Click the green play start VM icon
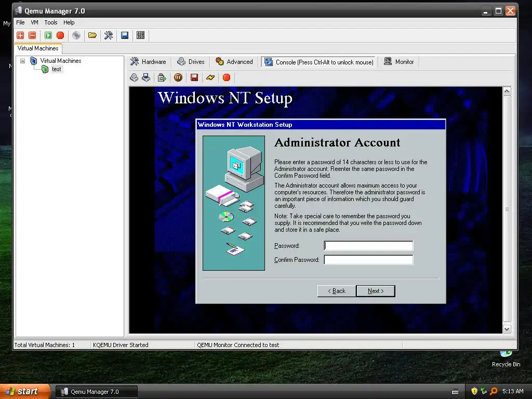This screenshot has height=399, width=532. point(48,35)
